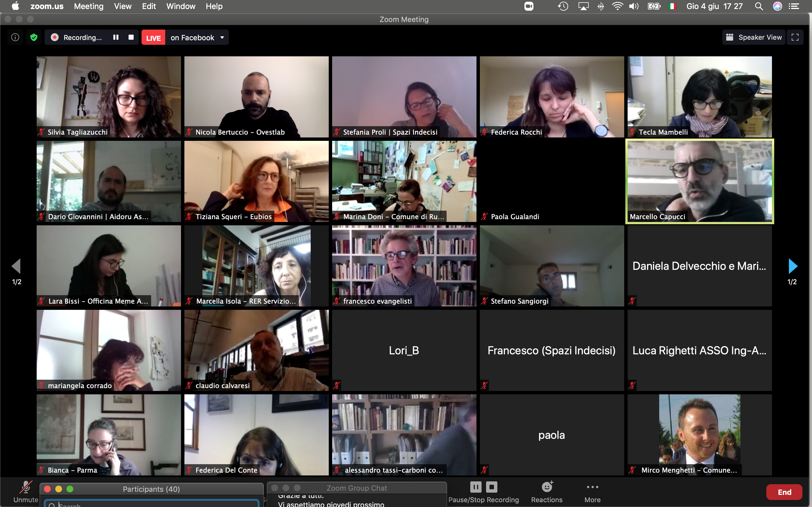Open the Meeting menu
This screenshot has height=507, width=812.
(x=89, y=6)
